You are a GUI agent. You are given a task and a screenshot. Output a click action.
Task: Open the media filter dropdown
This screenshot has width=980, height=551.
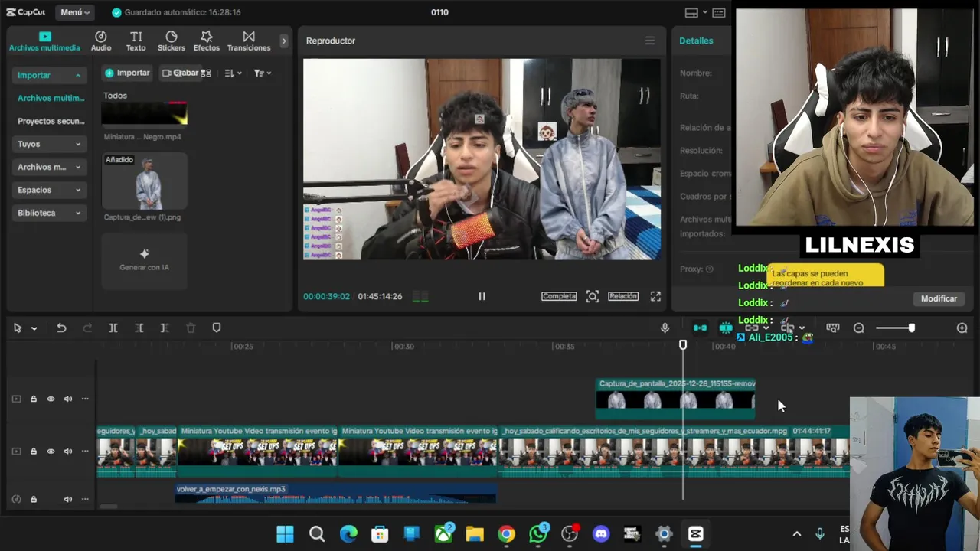[263, 73]
